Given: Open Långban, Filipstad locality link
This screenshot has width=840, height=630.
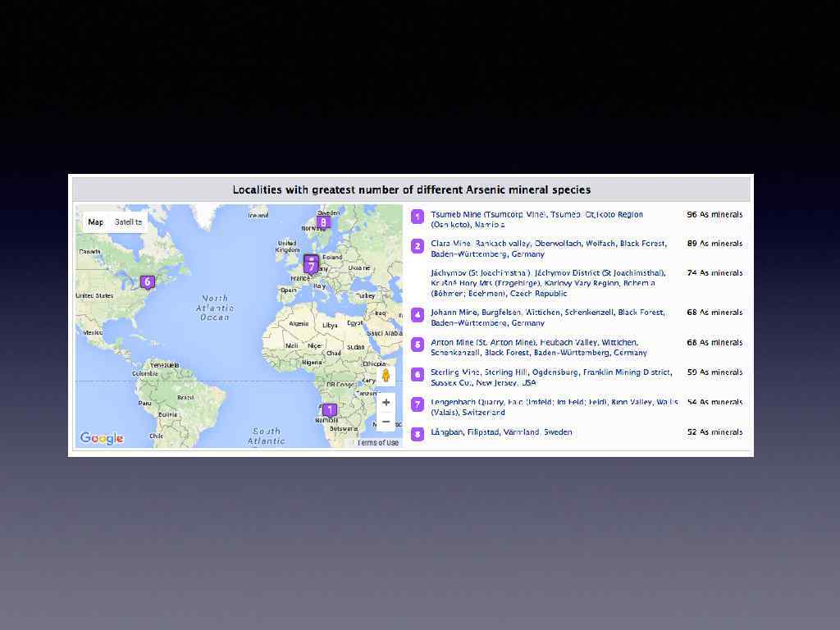Looking at the screenshot, I should (x=501, y=432).
